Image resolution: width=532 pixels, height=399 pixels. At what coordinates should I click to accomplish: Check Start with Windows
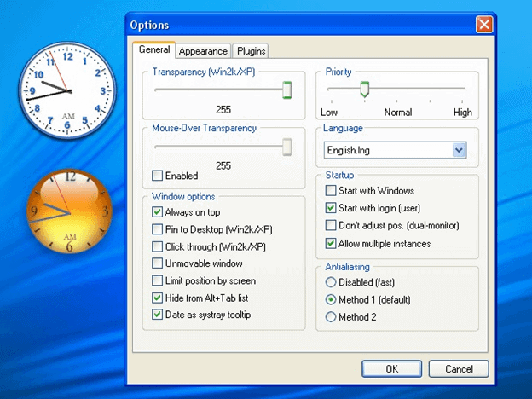[x=332, y=190]
